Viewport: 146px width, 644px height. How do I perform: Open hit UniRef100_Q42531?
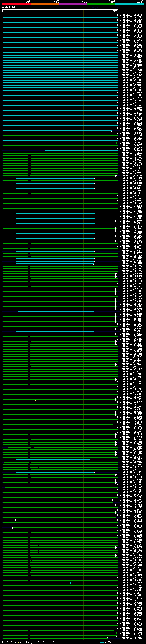(x=131, y=17)
